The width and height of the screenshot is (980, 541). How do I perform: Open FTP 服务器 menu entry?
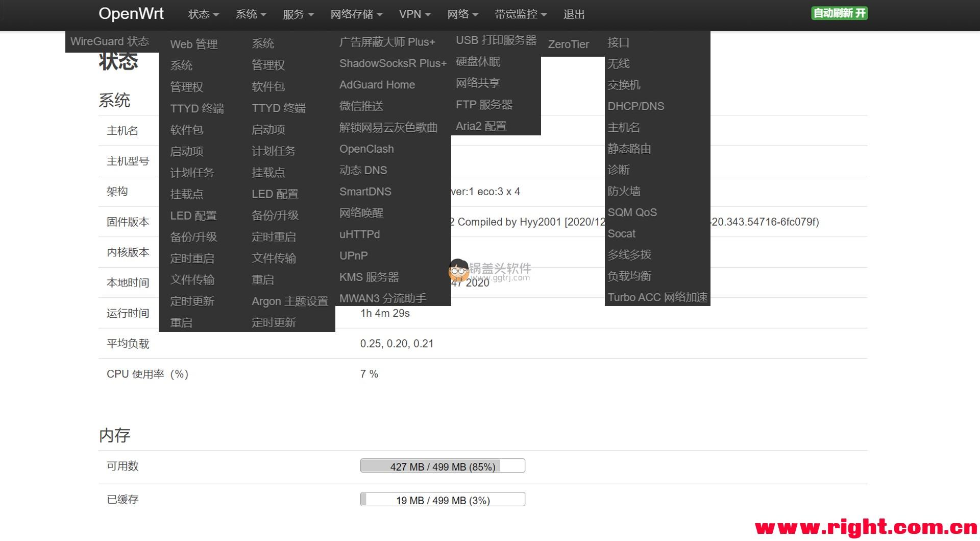[484, 104]
